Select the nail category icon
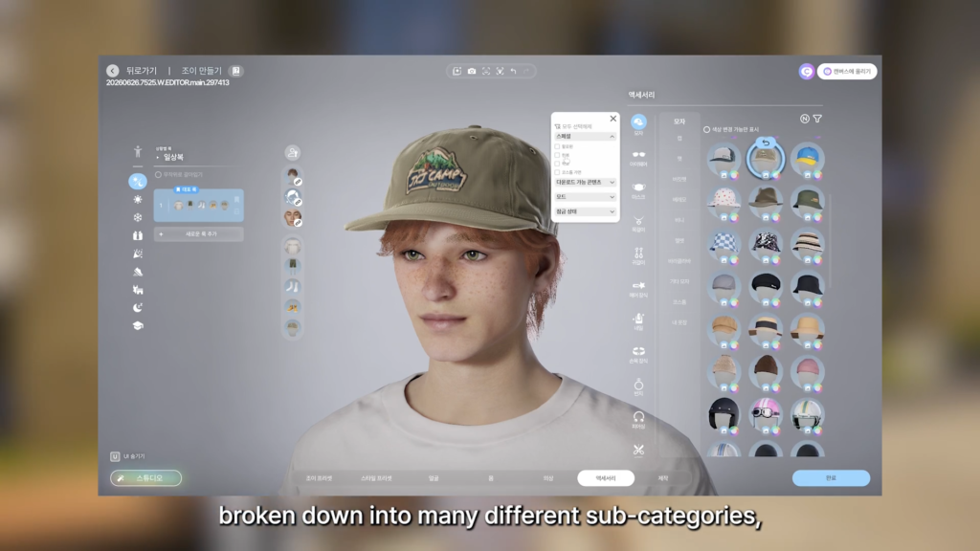The image size is (980, 551). 638,321
